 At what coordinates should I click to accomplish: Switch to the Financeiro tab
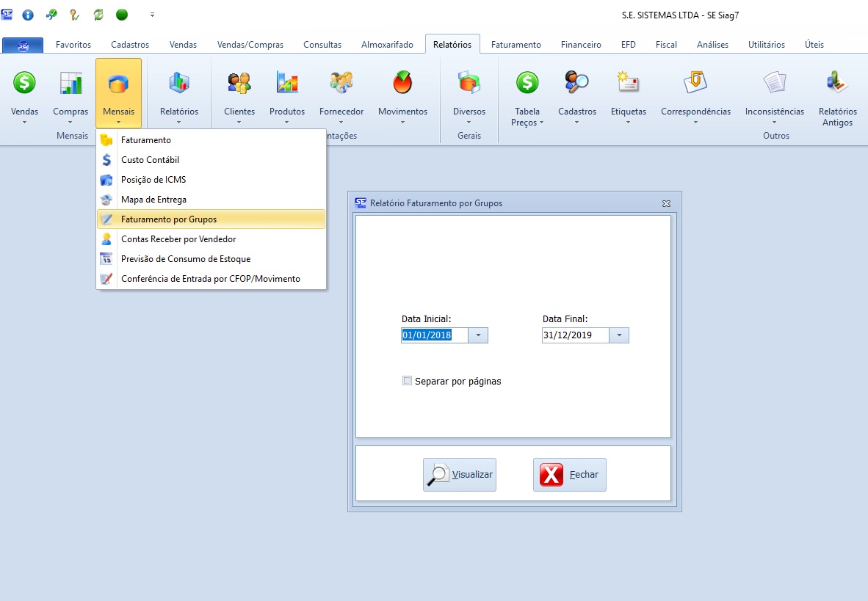[581, 45]
